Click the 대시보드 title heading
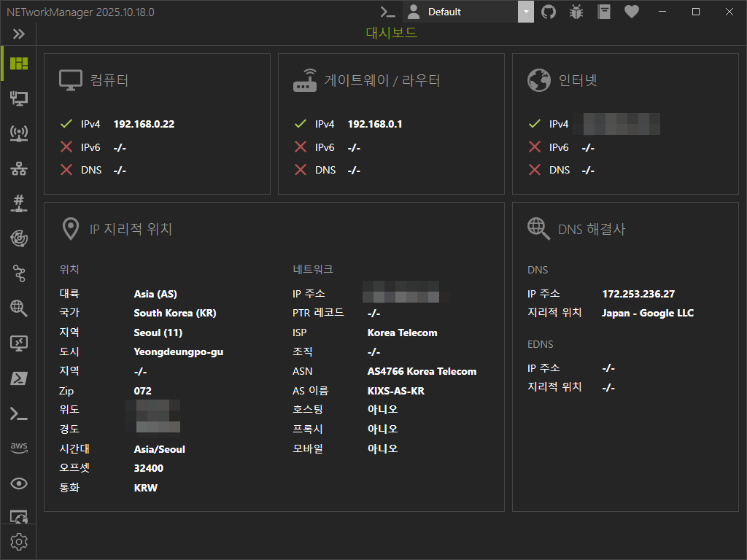The width and height of the screenshot is (747, 560). click(392, 32)
